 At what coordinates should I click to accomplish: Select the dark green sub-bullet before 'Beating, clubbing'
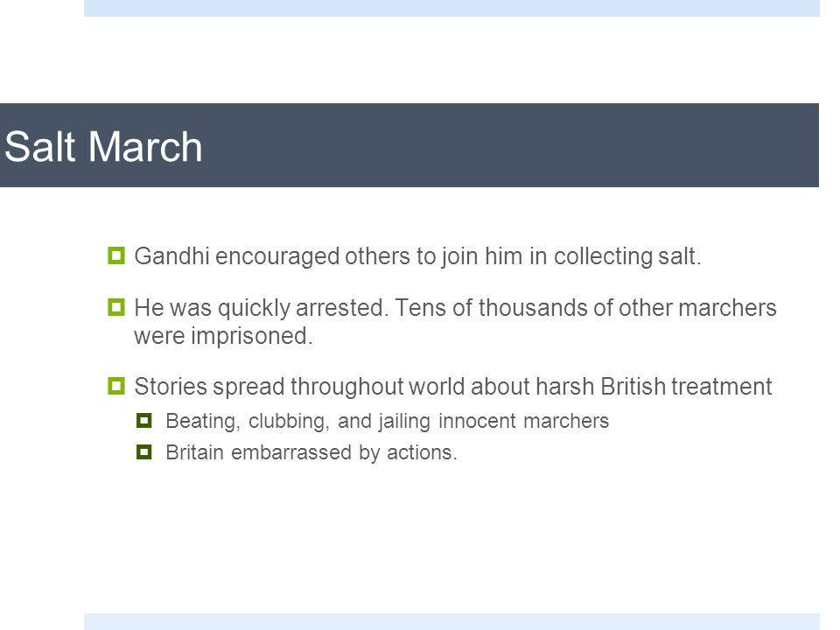coord(144,421)
